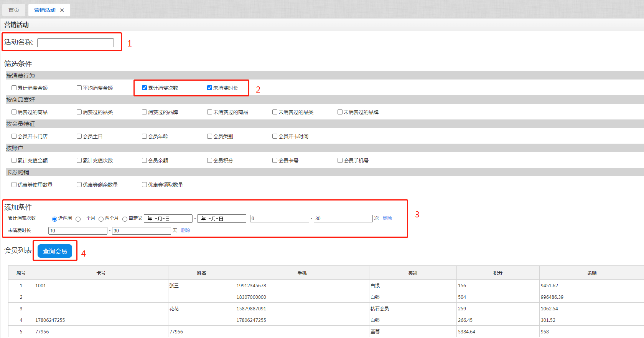Screen dimensions: 644x338
Task: Uncheck the 累计消费次数 checkbox
Action: pos(145,88)
